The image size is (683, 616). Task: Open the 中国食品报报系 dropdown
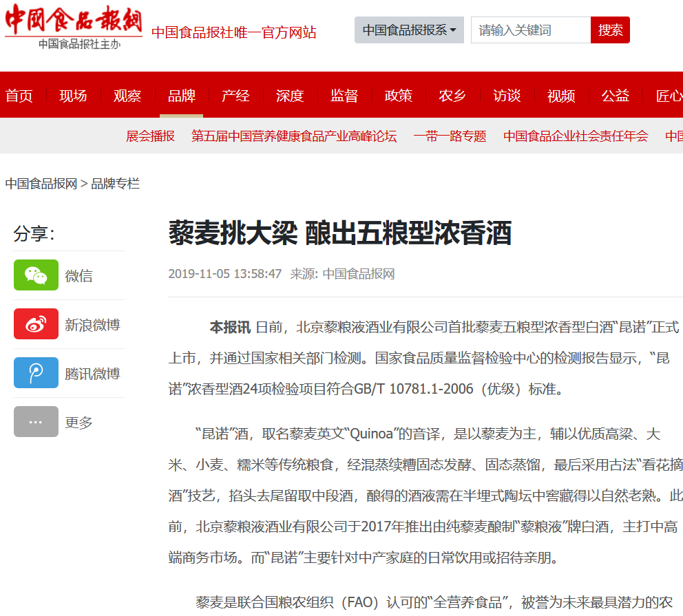click(409, 30)
